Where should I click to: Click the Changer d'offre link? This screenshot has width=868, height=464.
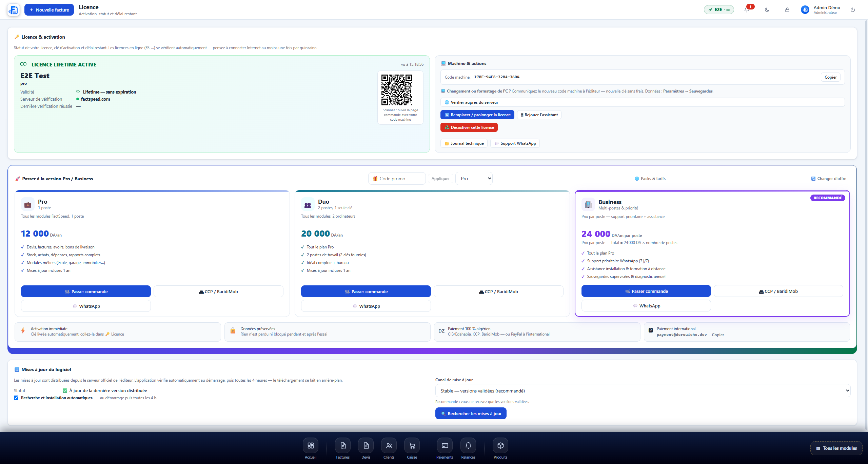click(829, 179)
